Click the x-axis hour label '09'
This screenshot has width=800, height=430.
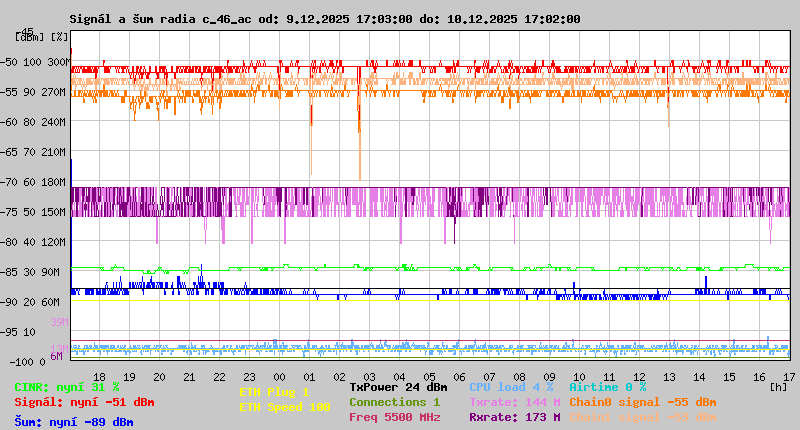click(x=549, y=377)
